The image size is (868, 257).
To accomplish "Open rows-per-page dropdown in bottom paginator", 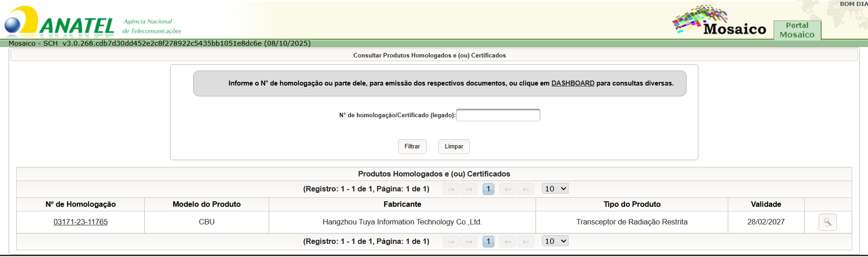I will click(555, 241).
